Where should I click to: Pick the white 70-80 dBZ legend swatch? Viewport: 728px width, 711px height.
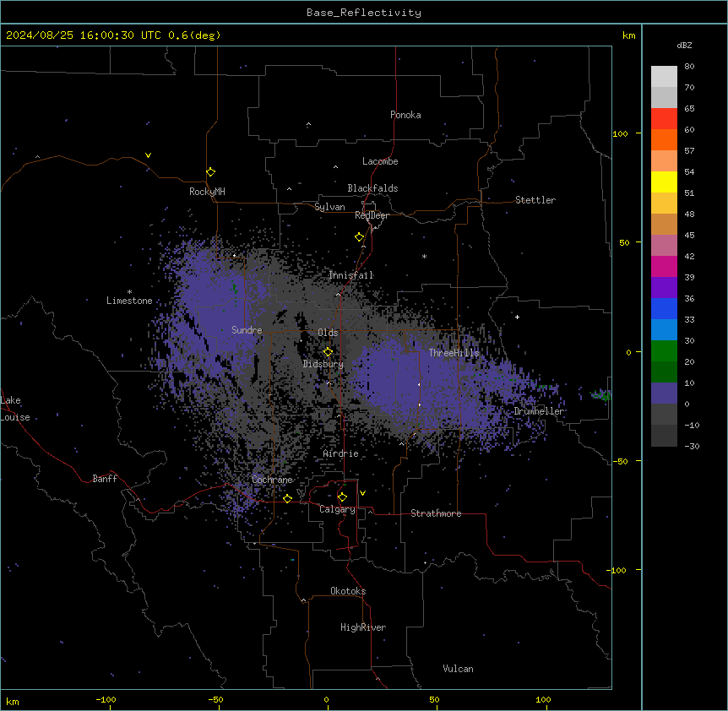coord(664,77)
